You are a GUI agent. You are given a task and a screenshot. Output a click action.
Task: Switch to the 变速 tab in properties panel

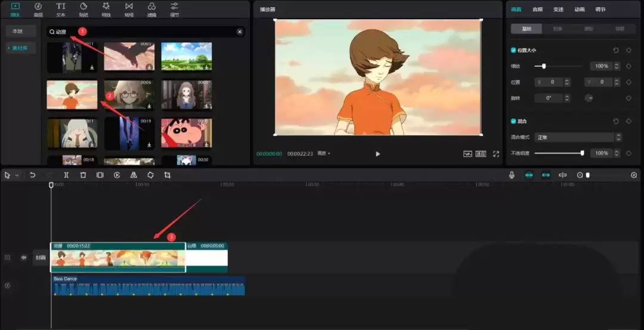tap(558, 10)
